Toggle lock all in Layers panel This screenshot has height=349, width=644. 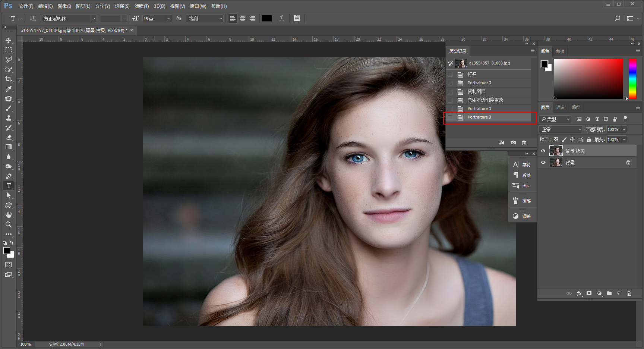point(589,139)
